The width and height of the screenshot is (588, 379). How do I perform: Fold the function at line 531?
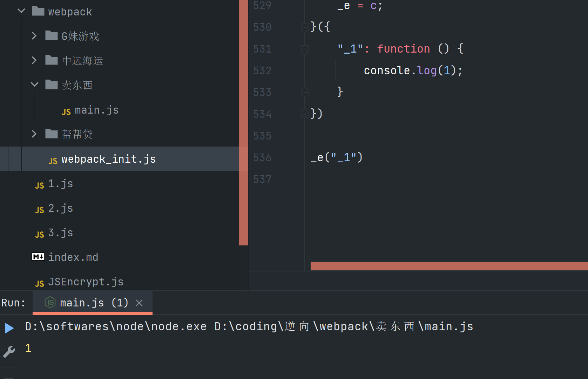(305, 49)
